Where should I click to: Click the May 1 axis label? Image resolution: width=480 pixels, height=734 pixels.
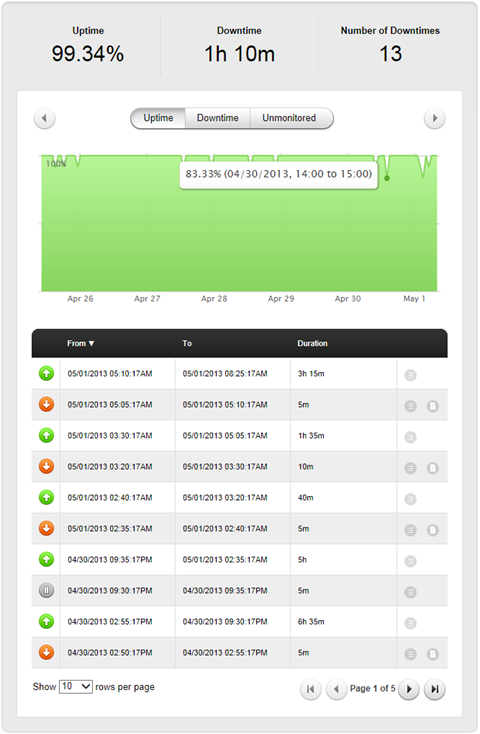click(414, 299)
